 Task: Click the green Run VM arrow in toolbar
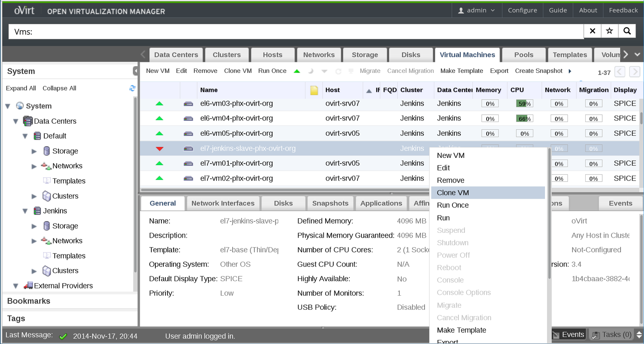[x=297, y=71]
